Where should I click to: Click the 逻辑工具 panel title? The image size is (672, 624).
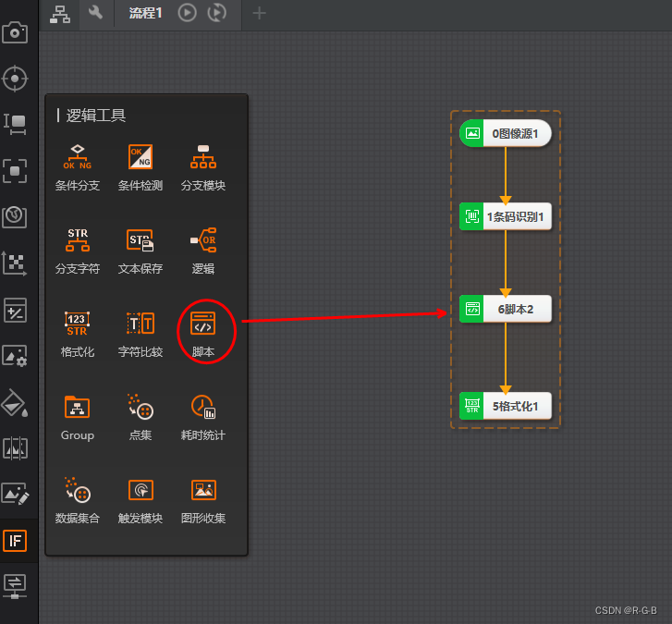click(95, 116)
